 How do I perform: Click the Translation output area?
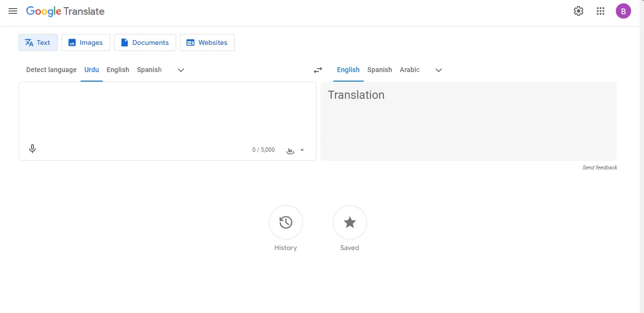point(469,121)
